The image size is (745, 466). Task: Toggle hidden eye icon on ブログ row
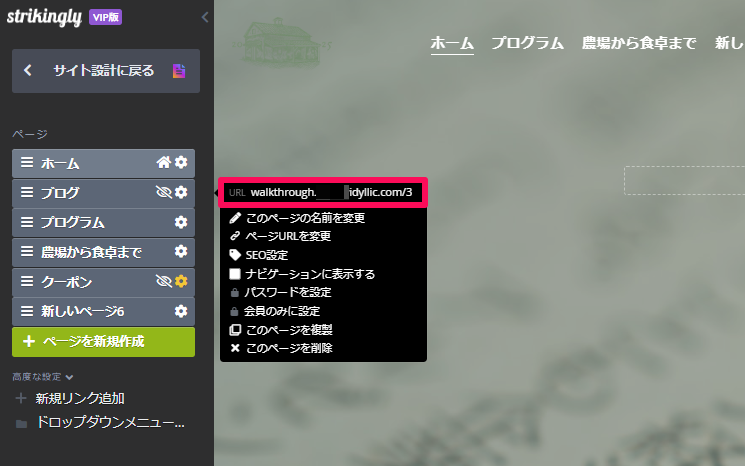tap(163, 192)
